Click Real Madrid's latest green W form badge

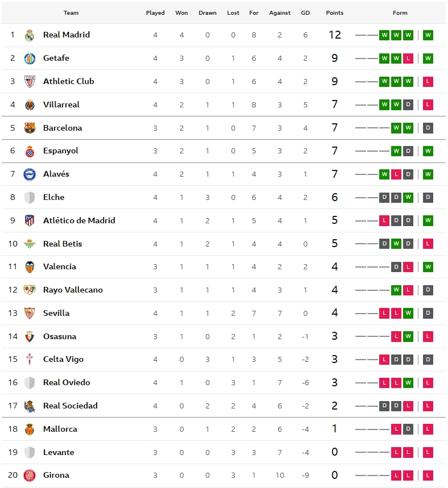428,35
